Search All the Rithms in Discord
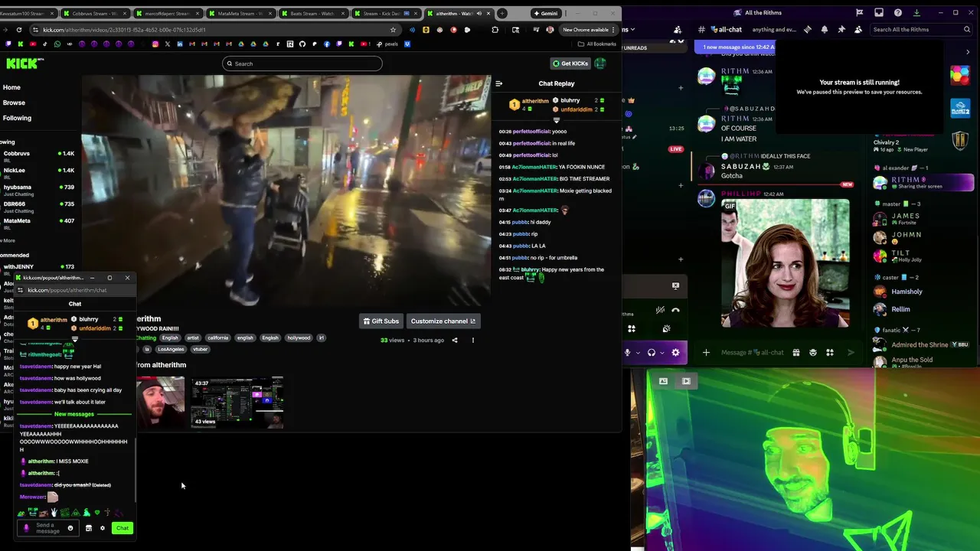The image size is (980, 551). 922,29
